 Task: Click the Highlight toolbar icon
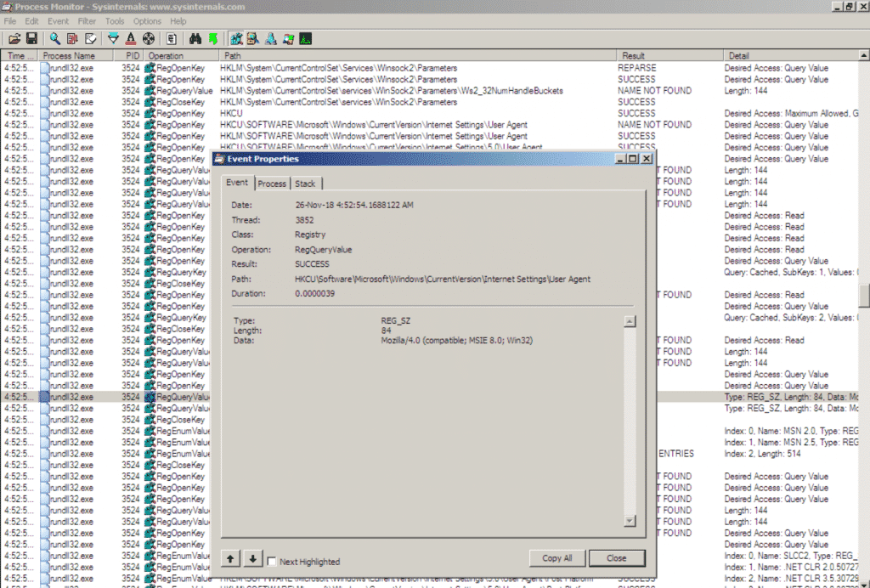[x=131, y=38]
